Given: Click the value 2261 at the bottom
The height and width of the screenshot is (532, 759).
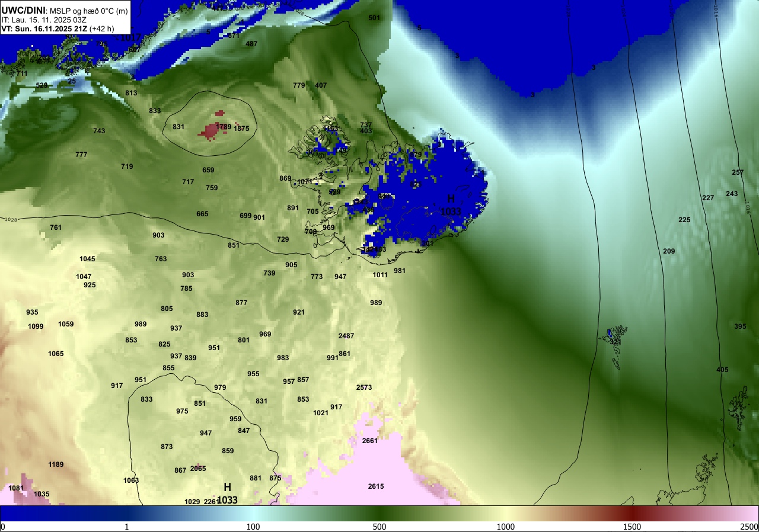Looking at the screenshot, I should pyautogui.click(x=211, y=502).
